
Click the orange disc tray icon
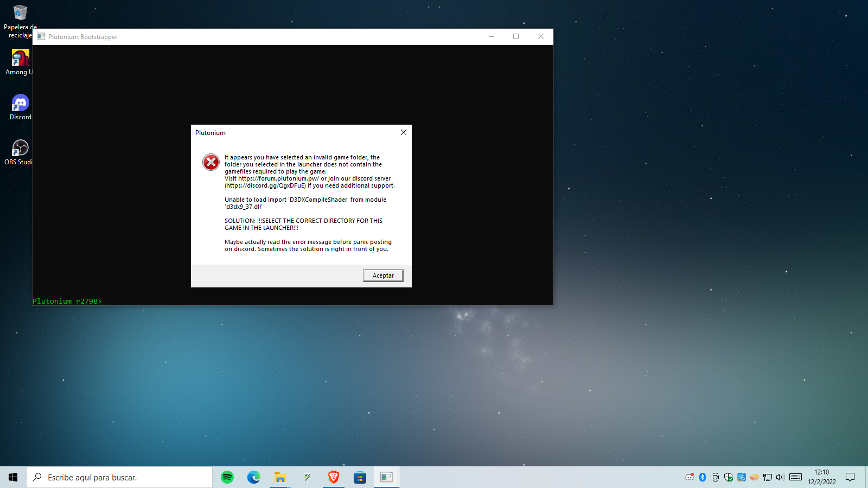[x=755, y=477]
